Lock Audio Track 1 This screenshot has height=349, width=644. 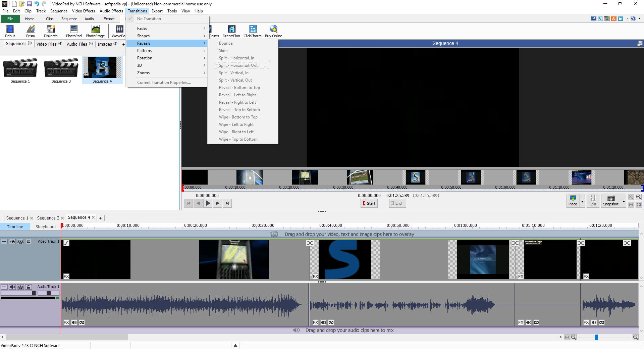[x=29, y=287]
